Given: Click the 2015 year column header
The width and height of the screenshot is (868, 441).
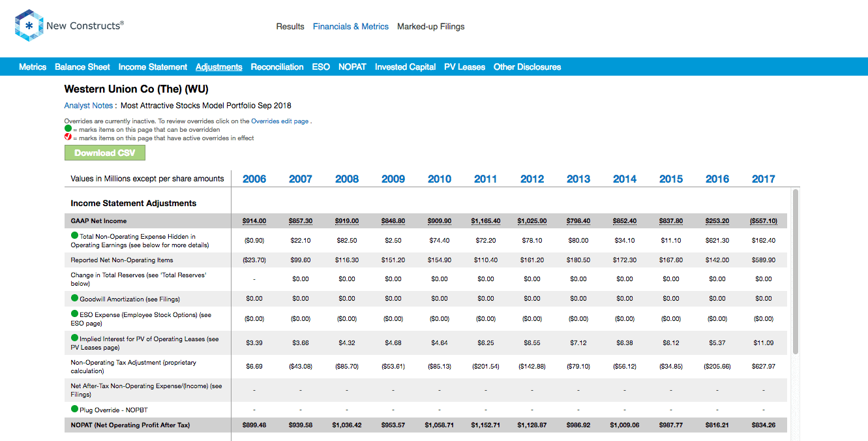Looking at the screenshot, I should click(x=671, y=179).
